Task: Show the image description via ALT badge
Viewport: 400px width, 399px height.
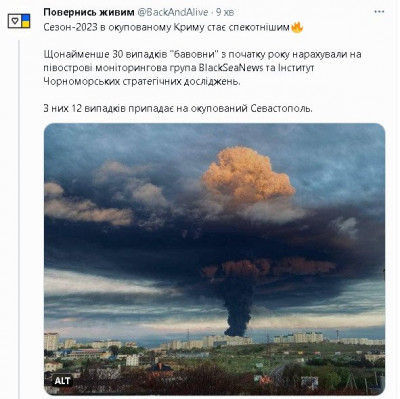Action: pos(62,381)
